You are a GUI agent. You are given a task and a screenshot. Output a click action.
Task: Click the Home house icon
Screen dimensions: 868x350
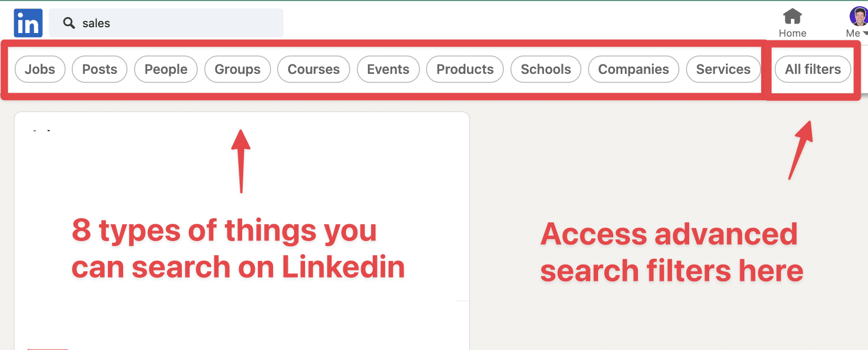click(x=792, y=17)
